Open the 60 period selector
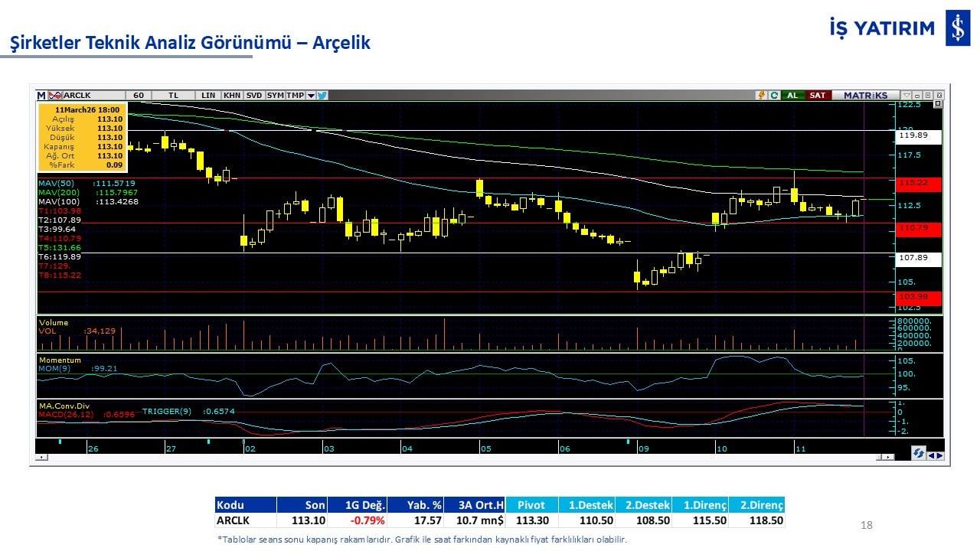The width and height of the screenshot is (980, 551). tap(139, 96)
